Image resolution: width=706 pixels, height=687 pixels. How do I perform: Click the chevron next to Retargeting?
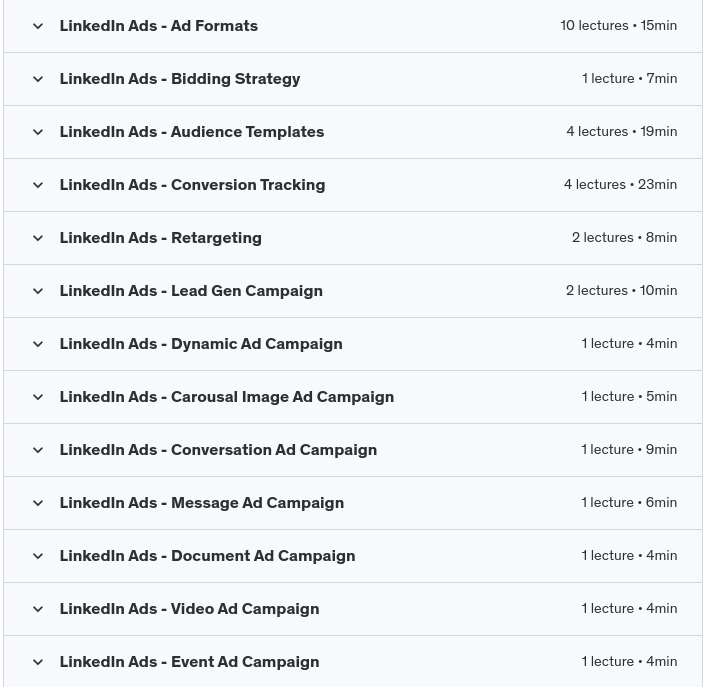click(x=38, y=238)
